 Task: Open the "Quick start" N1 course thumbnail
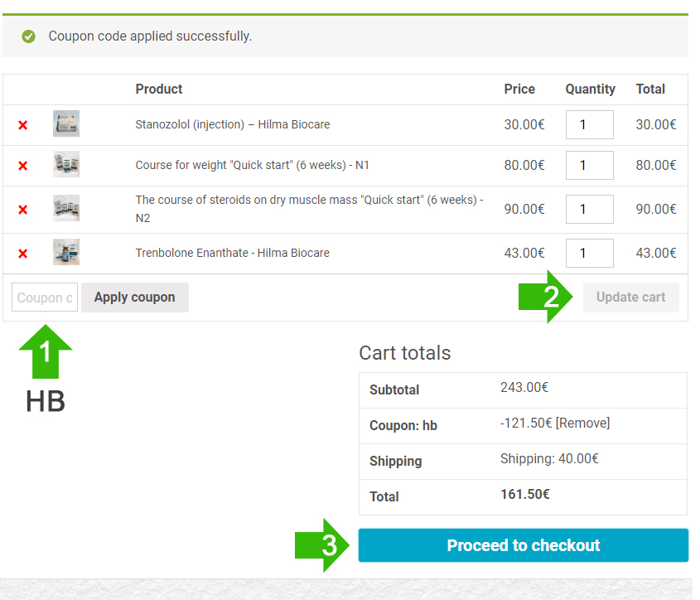pos(66,165)
